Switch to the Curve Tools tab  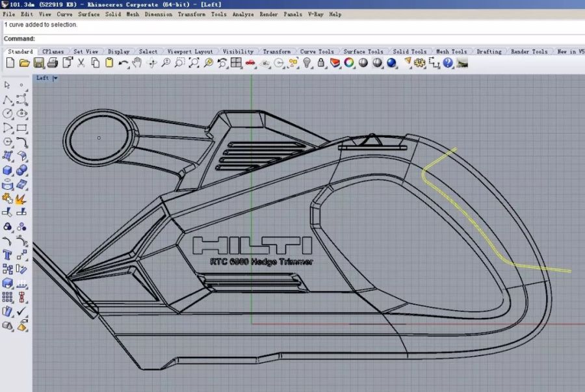[317, 51]
